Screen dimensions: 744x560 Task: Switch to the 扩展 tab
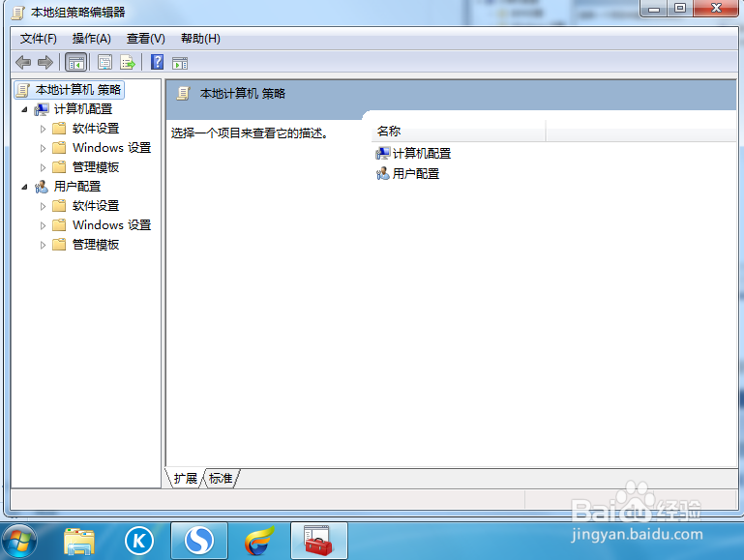click(186, 479)
